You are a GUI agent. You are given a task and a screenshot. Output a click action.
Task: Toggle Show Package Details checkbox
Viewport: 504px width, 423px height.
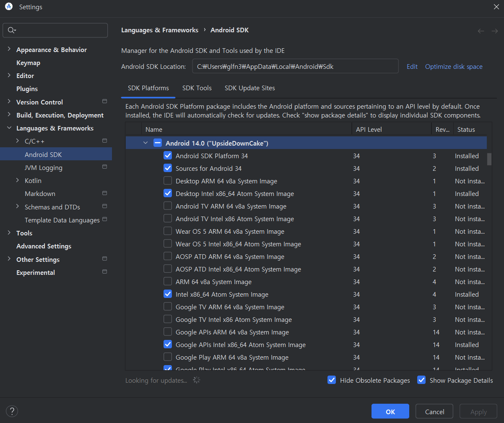coord(421,380)
